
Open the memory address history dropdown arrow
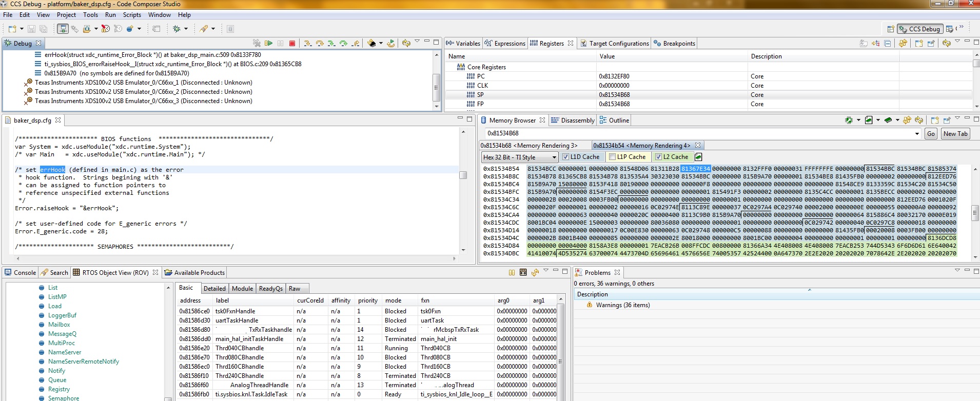(x=917, y=134)
